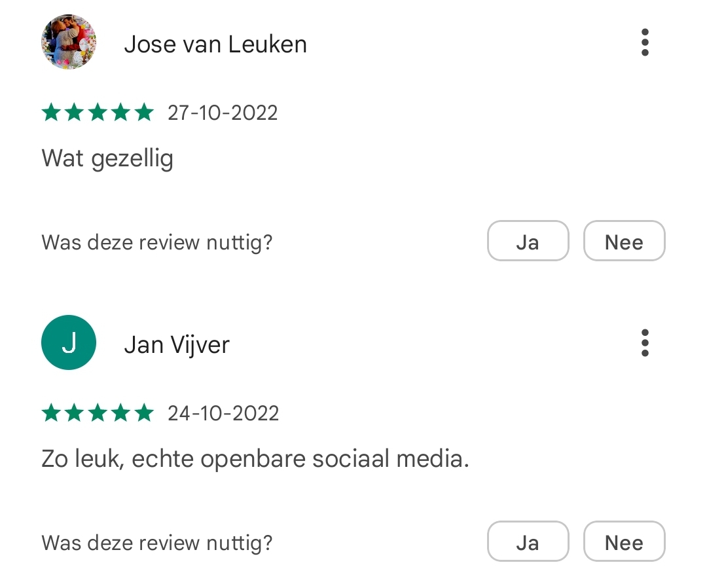The height and width of the screenshot is (588, 707).
Task: Click the fifth star of Jose van Leuken's rating
Action: click(x=144, y=112)
